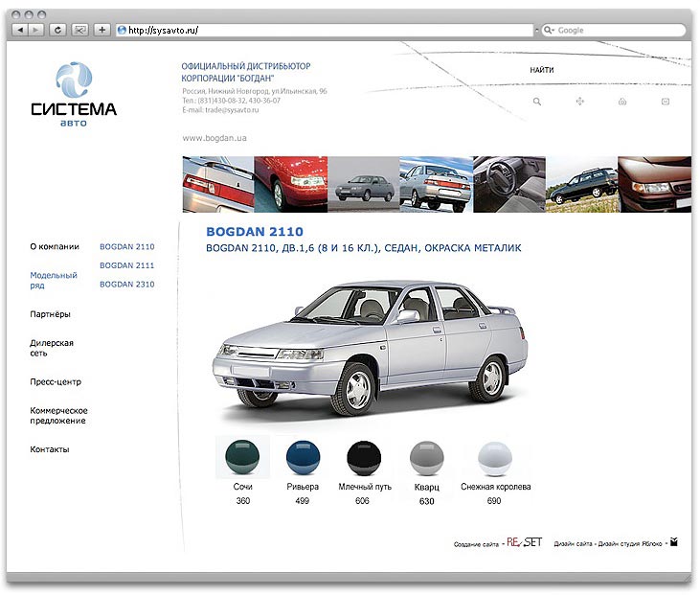Go forward with the browser forward arrow
This screenshot has width=700, height=595.
(35, 30)
